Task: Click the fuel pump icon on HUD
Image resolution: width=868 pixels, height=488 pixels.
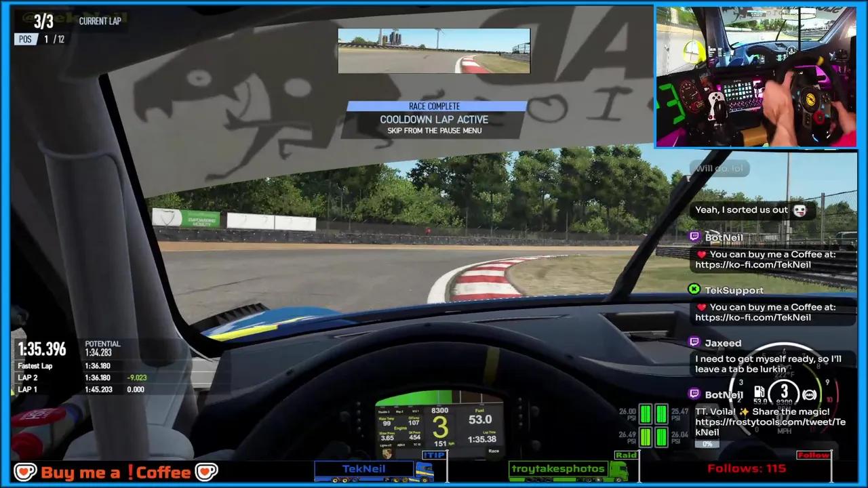Action: [x=759, y=392]
